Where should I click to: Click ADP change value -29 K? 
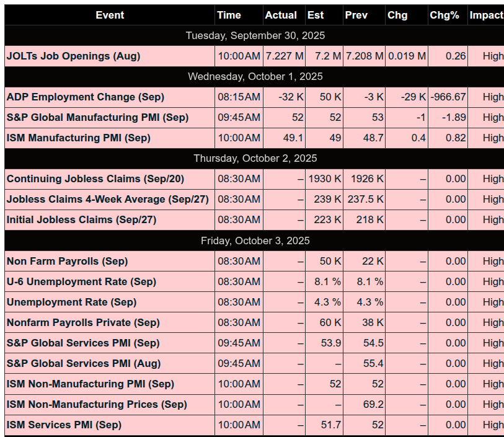[413, 97]
